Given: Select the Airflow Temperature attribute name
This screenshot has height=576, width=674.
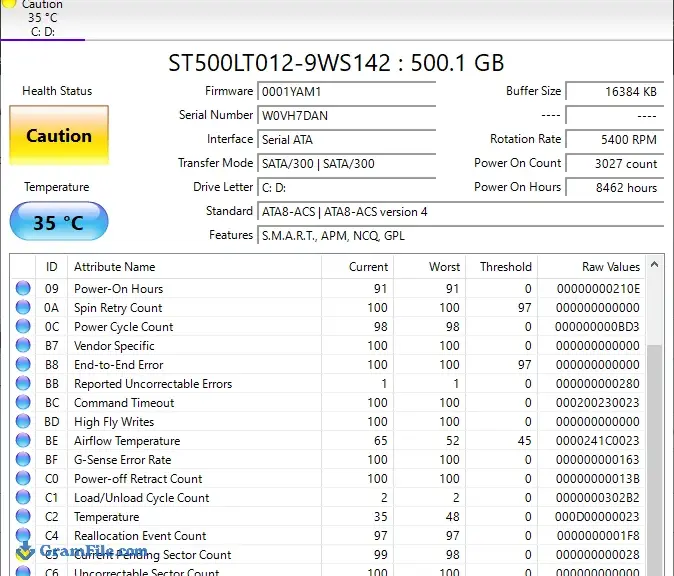Looking at the screenshot, I should (x=127, y=441).
